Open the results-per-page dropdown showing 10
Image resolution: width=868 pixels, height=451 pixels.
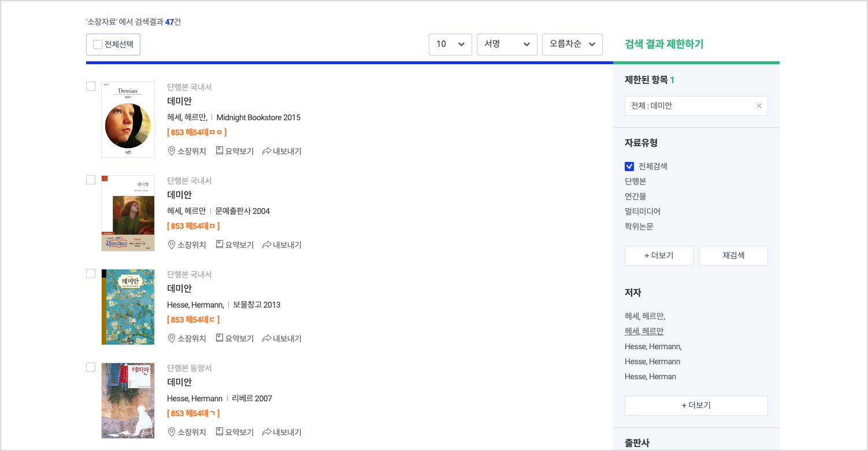click(450, 45)
